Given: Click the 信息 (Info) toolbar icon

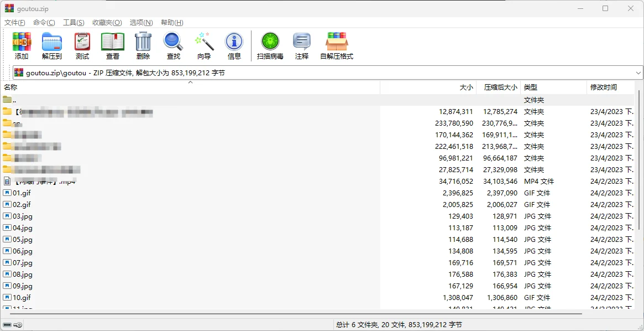Looking at the screenshot, I should point(234,45).
